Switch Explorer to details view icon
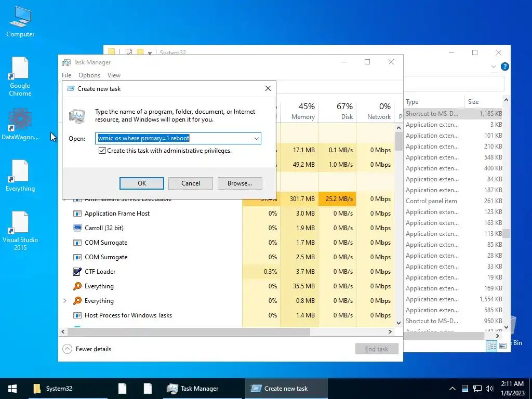This screenshot has width=532, height=399. [x=491, y=345]
